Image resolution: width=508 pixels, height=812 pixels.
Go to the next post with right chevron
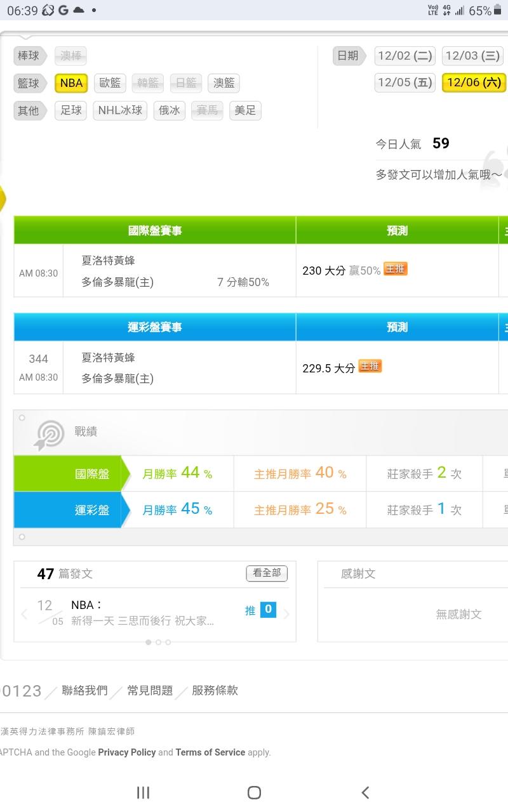tap(286, 614)
